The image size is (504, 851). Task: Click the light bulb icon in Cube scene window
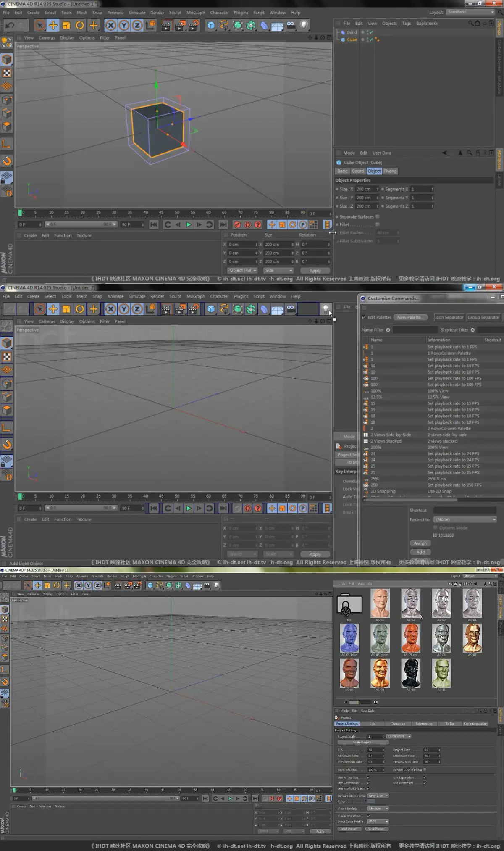click(x=304, y=26)
